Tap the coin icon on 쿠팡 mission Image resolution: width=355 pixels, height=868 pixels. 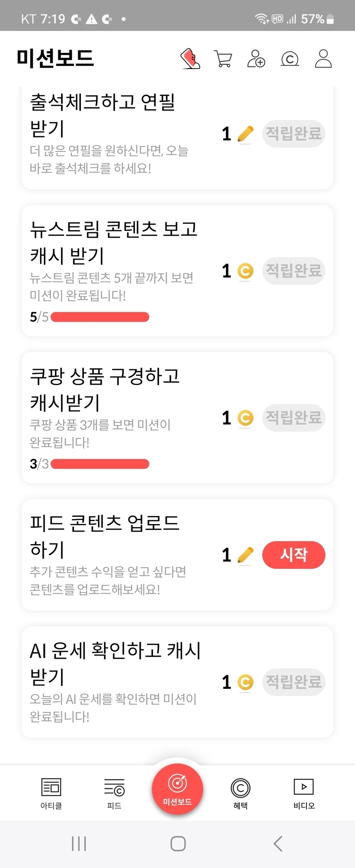[x=245, y=418]
